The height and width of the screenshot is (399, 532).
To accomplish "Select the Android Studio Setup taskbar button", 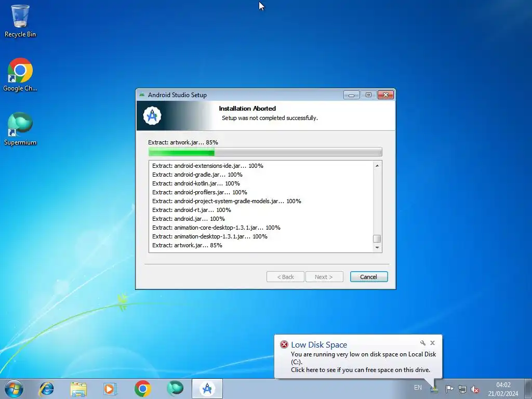I will pos(207,389).
